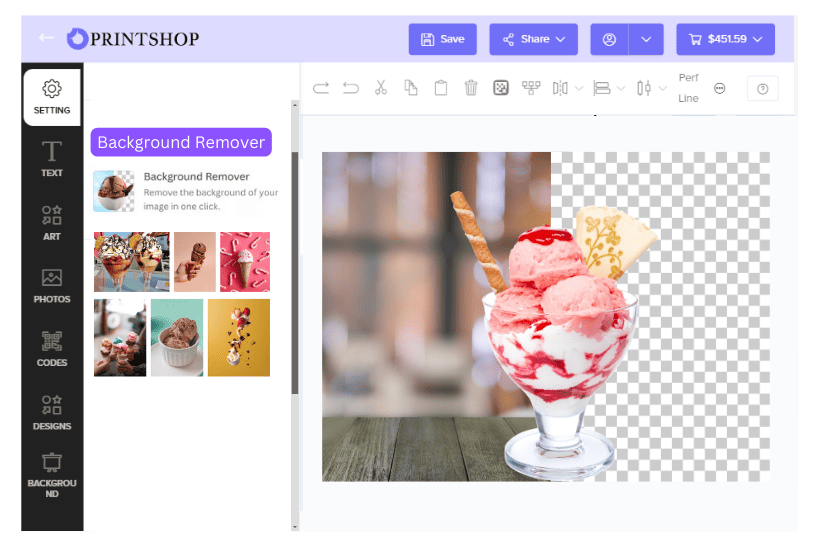Select the yellow background ice cream thumbnail

point(238,337)
